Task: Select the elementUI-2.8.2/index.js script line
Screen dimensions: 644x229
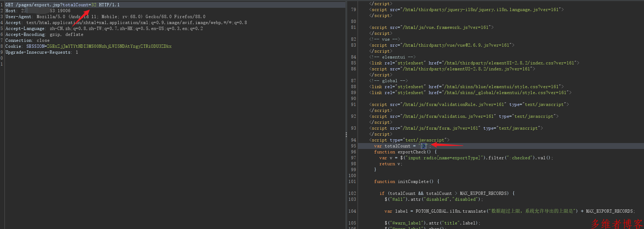Action: pos(452,69)
